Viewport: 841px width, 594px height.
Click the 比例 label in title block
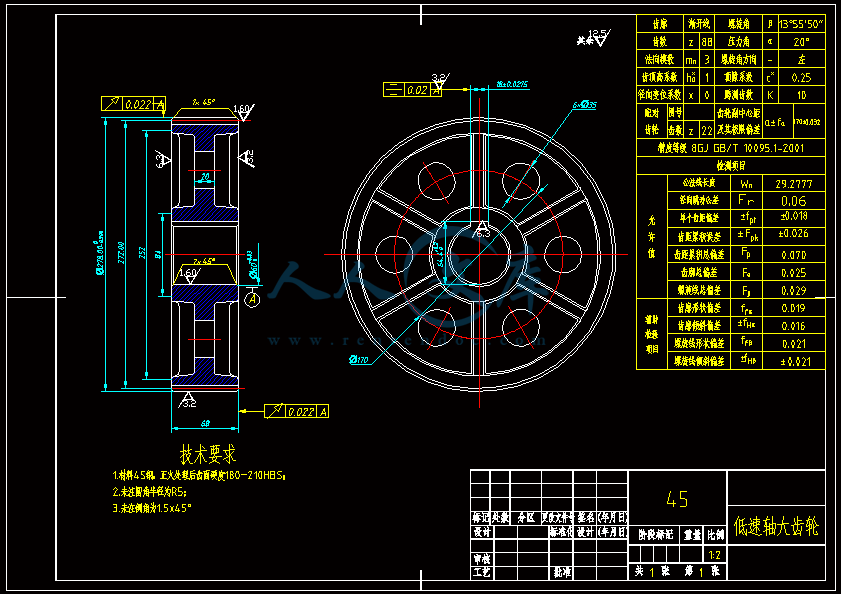(x=715, y=534)
